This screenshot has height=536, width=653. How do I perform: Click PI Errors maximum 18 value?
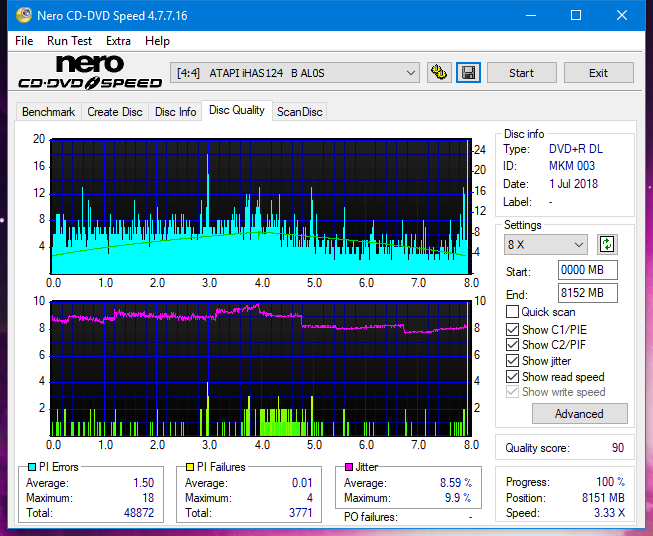click(x=148, y=498)
